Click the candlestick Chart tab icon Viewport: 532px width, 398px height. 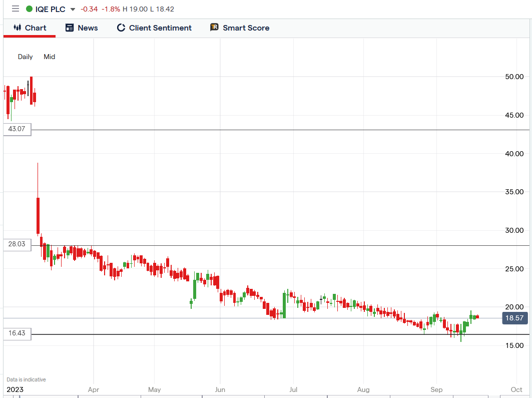click(18, 28)
